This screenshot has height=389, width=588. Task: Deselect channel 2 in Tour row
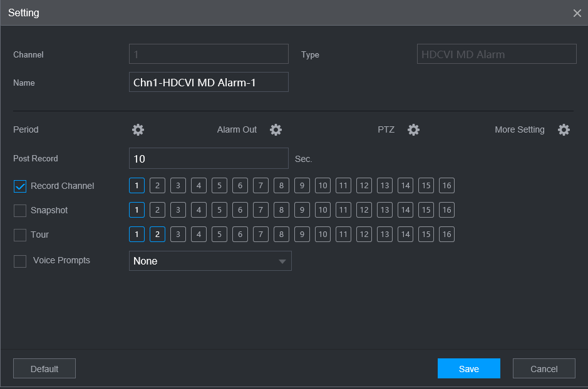click(157, 235)
